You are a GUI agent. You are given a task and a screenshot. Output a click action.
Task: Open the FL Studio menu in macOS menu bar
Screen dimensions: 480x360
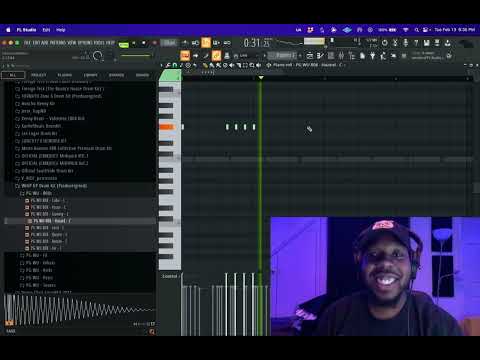(26, 30)
